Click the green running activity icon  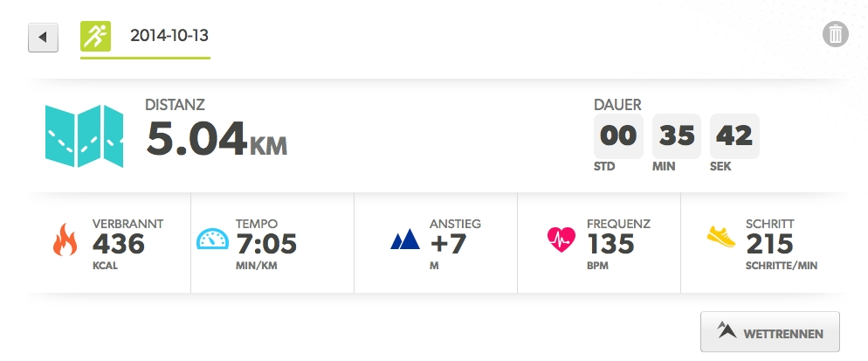pyautogui.click(x=95, y=36)
